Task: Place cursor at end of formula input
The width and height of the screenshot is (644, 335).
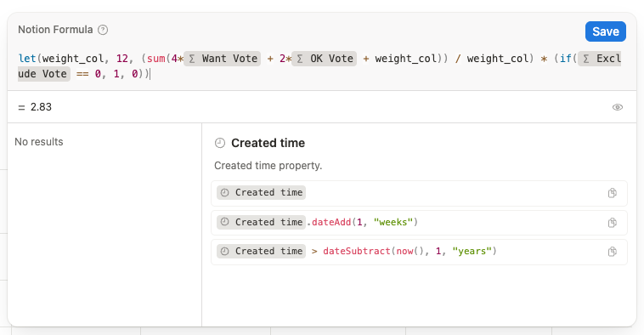Action: 150,75
